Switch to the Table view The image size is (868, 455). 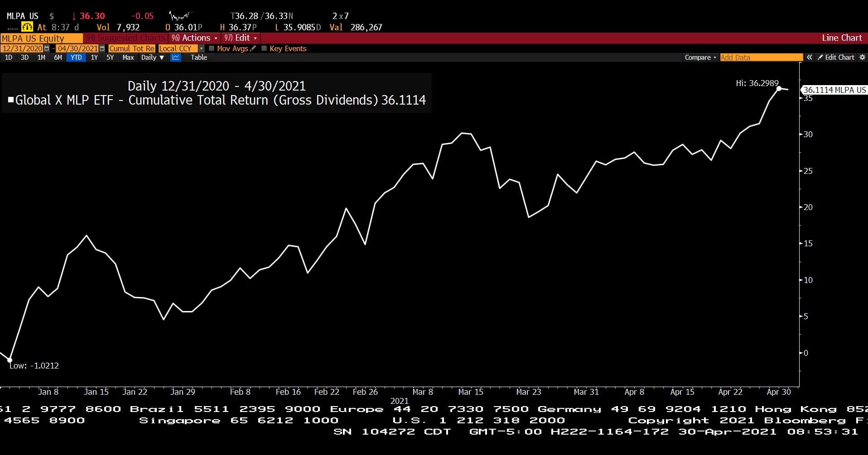[x=199, y=57]
